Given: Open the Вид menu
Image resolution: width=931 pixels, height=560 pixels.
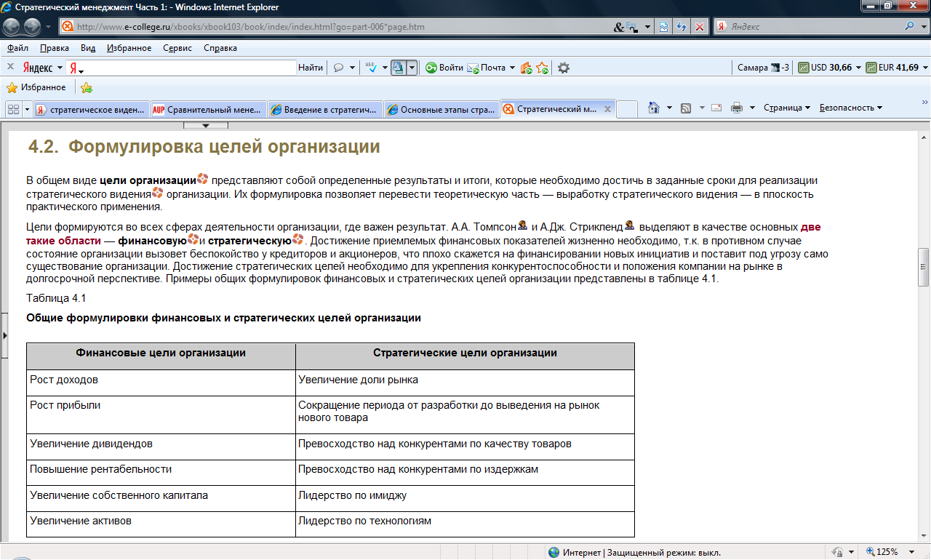Looking at the screenshot, I should 88,48.
